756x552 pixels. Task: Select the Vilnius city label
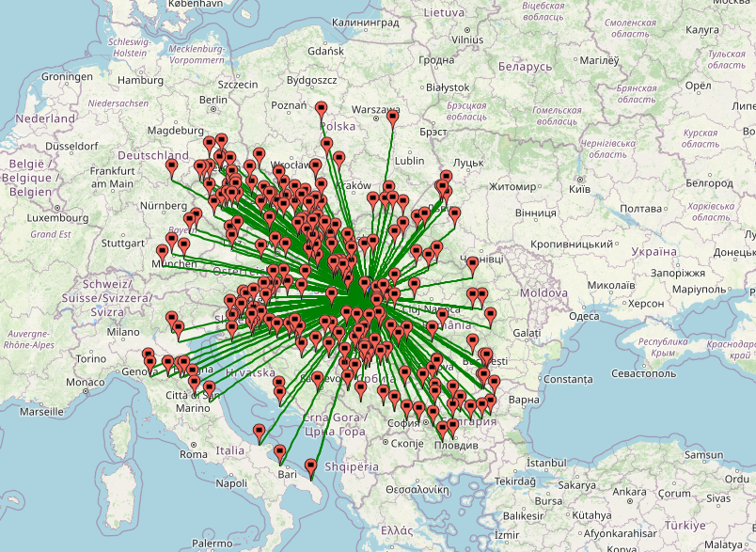click(467, 40)
